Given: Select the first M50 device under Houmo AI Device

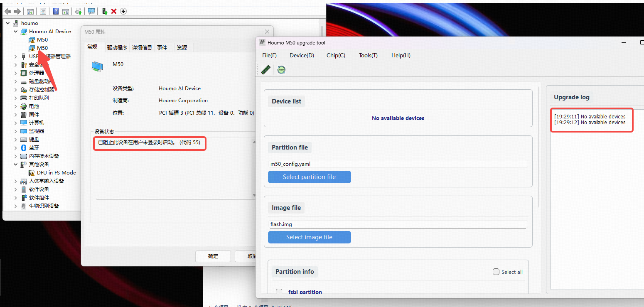Looking at the screenshot, I should pos(42,39).
